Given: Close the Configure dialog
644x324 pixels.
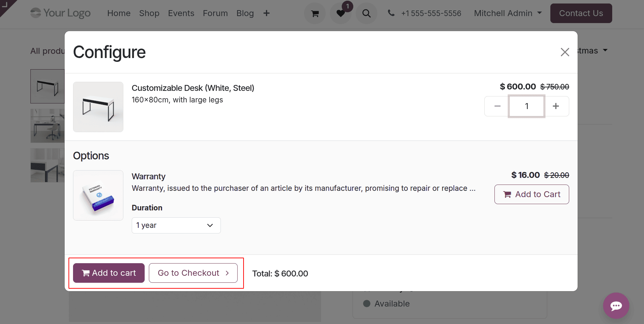Looking at the screenshot, I should point(565,52).
